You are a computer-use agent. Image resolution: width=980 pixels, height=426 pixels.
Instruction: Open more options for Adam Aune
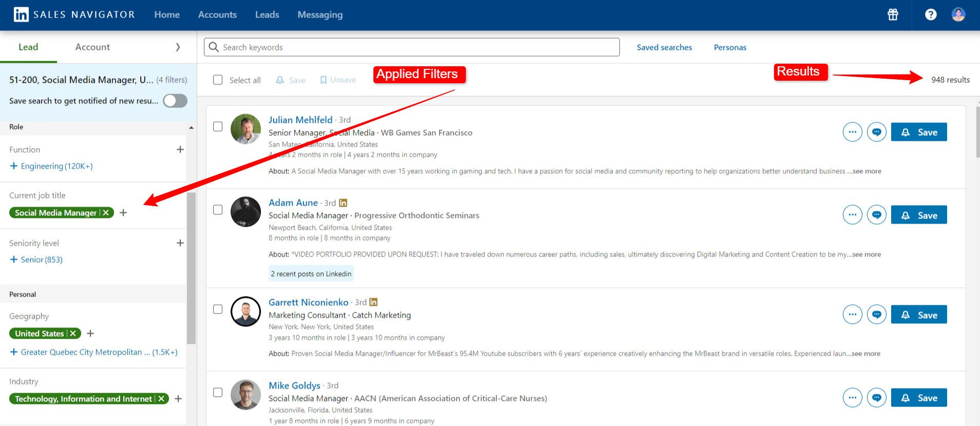click(852, 215)
